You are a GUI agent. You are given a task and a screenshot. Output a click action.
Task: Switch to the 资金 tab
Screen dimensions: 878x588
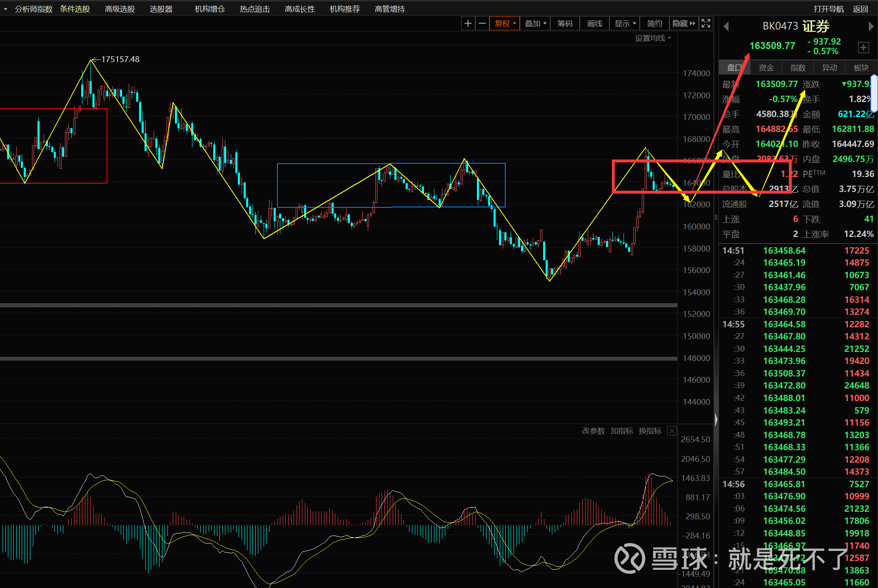(x=766, y=68)
